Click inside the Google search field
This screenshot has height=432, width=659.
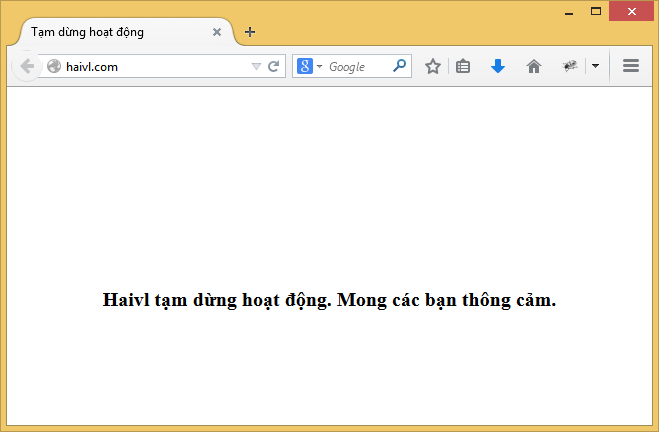tap(358, 67)
